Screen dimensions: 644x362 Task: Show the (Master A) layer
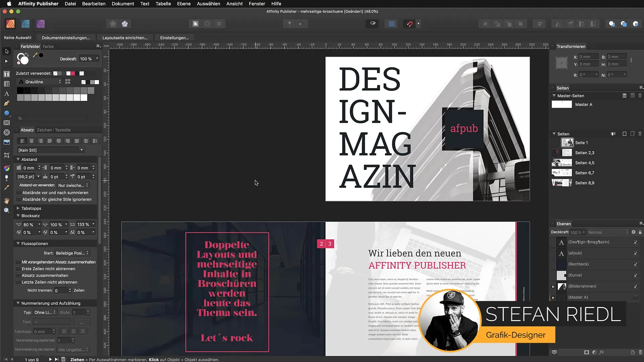click(x=635, y=297)
